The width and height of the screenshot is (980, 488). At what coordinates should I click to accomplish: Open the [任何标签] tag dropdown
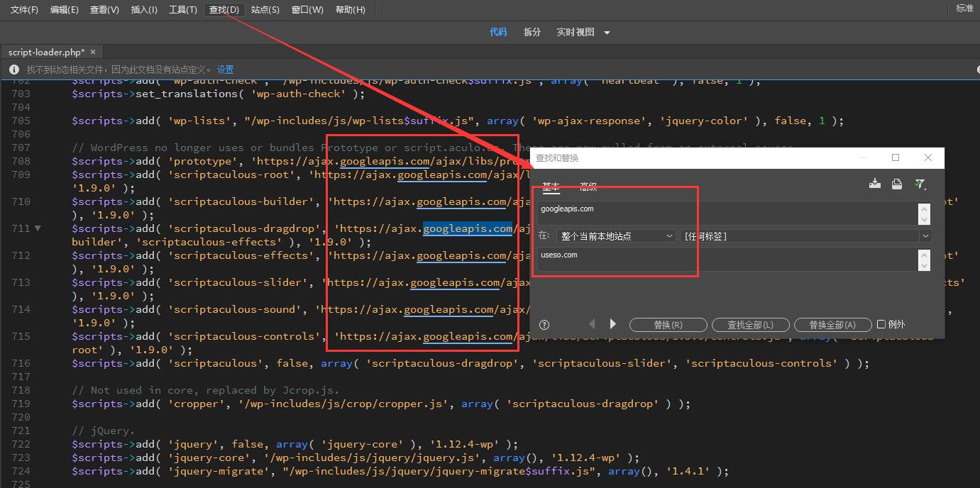(x=805, y=236)
